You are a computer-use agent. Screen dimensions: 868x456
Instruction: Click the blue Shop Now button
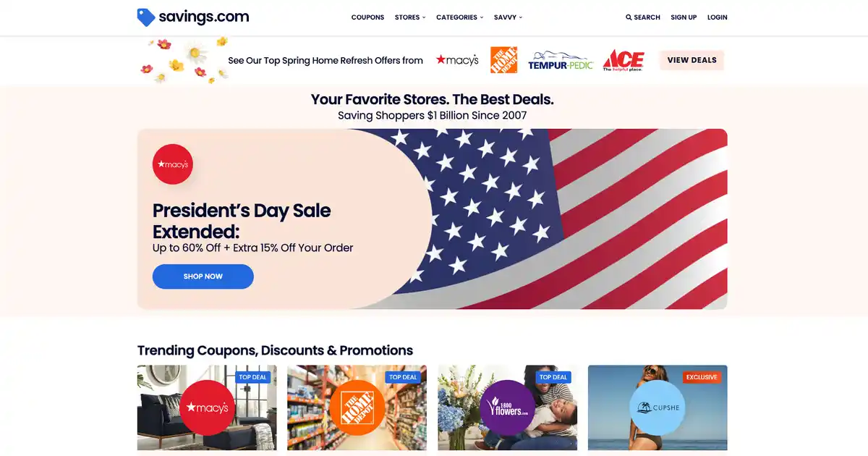pyautogui.click(x=203, y=276)
